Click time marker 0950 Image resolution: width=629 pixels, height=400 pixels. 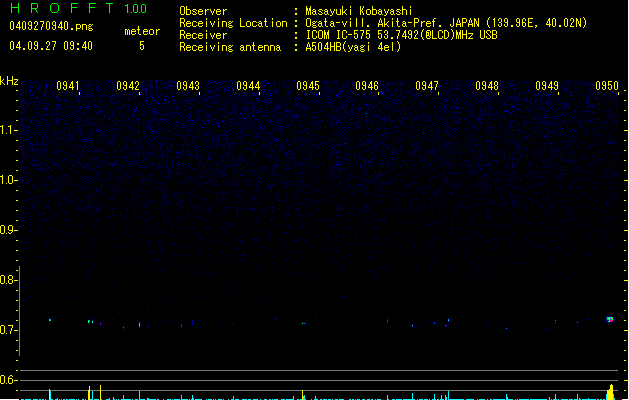(607, 86)
